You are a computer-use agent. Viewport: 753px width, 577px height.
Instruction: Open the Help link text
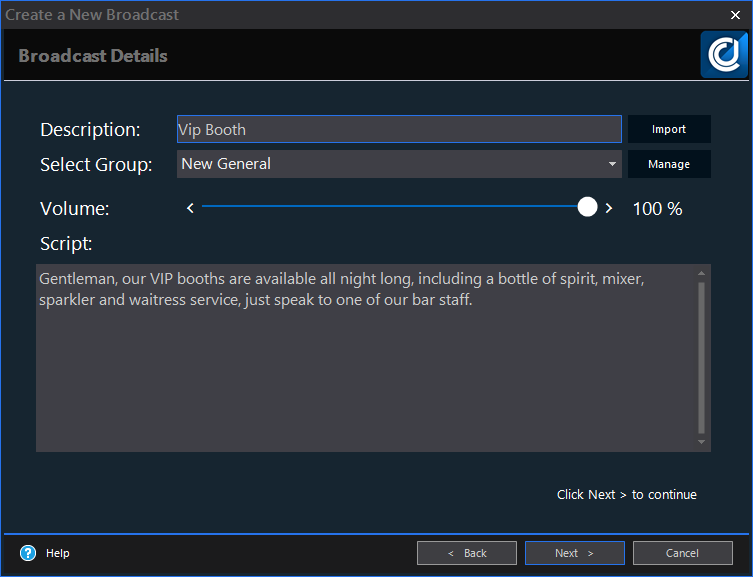point(58,553)
